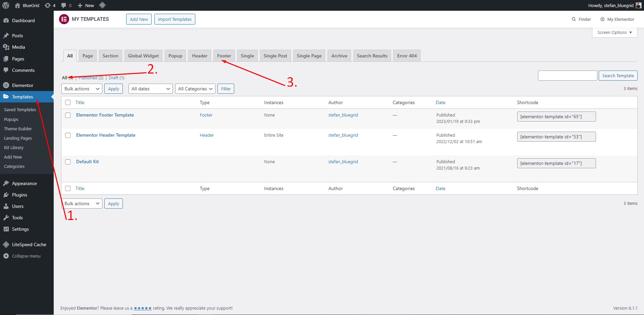The width and height of the screenshot is (644, 315).
Task: Open Landing Pages in Templates submenu
Action: [x=18, y=138]
